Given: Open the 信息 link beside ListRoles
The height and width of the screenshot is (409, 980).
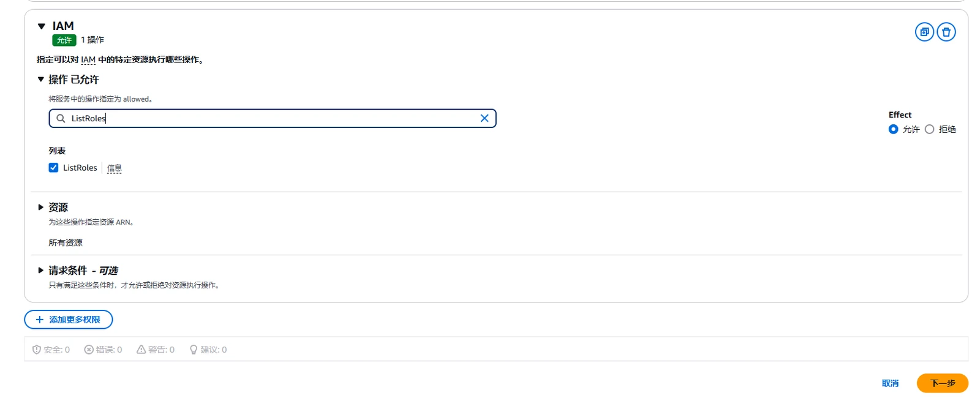Looking at the screenshot, I should tap(115, 168).
